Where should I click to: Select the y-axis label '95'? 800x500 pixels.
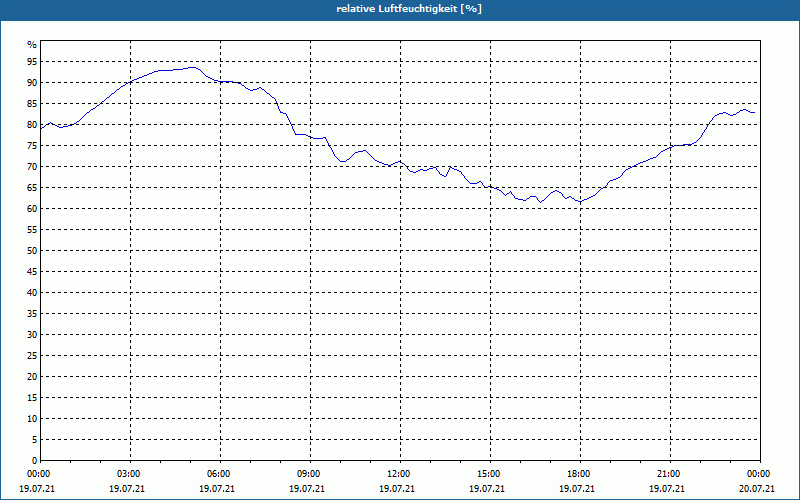[32, 62]
